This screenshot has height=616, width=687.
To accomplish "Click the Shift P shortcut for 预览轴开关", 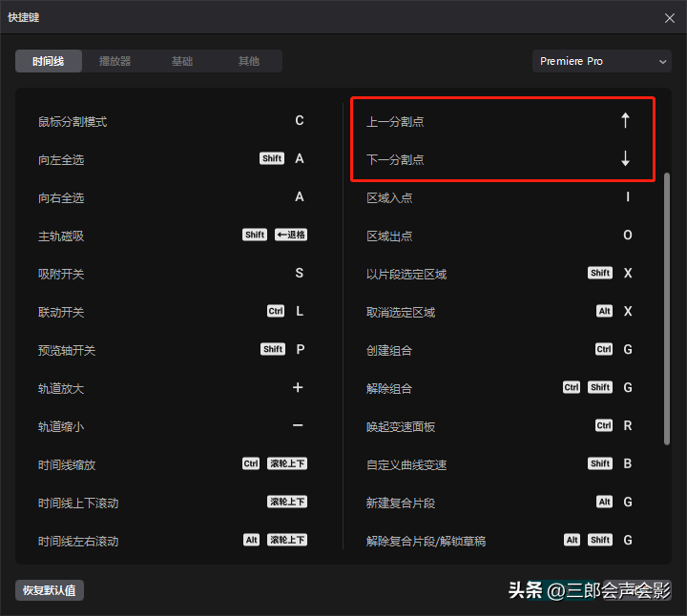I will point(283,349).
